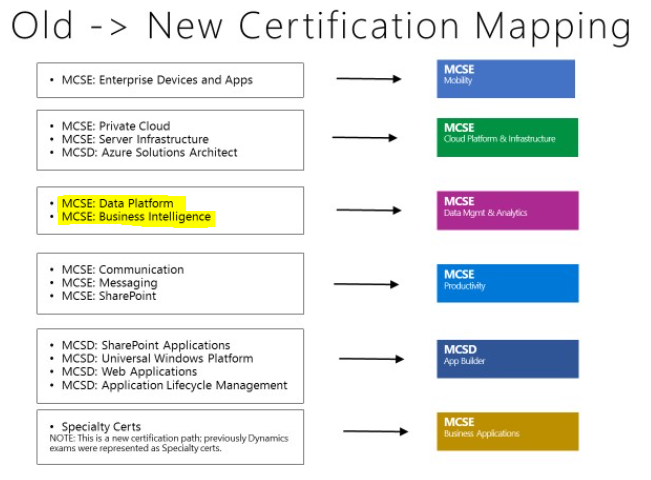The height and width of the screenshot is (480, 651).
Task: Click the dark blue MCSD App Builder tile
Action: click(507, 359)
